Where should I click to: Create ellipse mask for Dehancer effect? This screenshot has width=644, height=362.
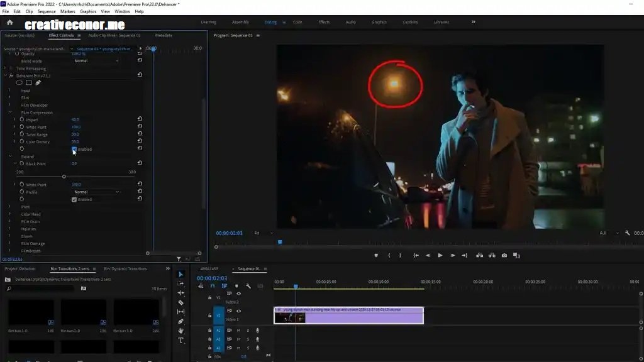19,83
